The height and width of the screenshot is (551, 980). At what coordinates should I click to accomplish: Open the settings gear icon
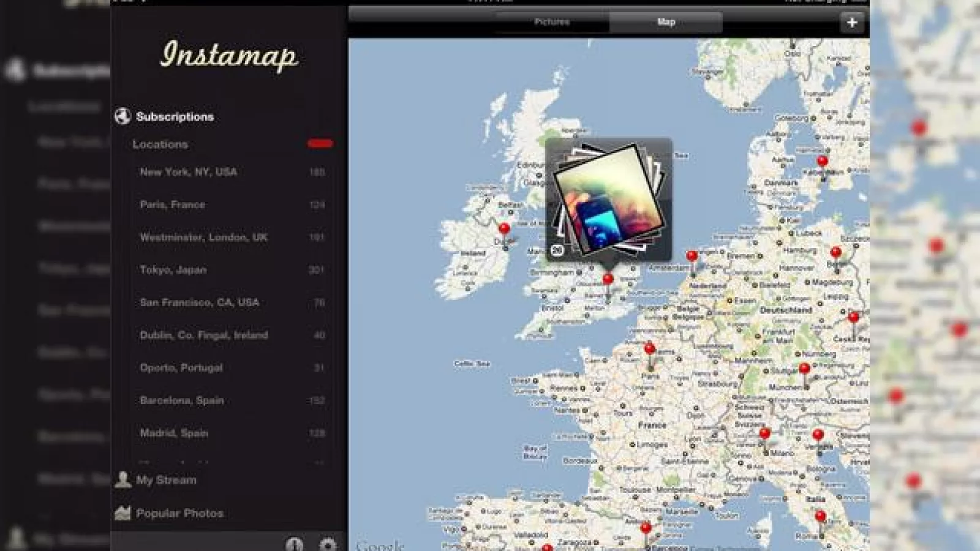(x=328, y=545)
